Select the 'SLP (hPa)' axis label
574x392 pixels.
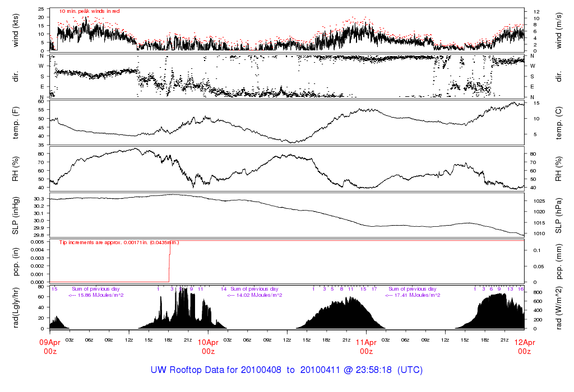pyautogui.click(x=559, y=216)
